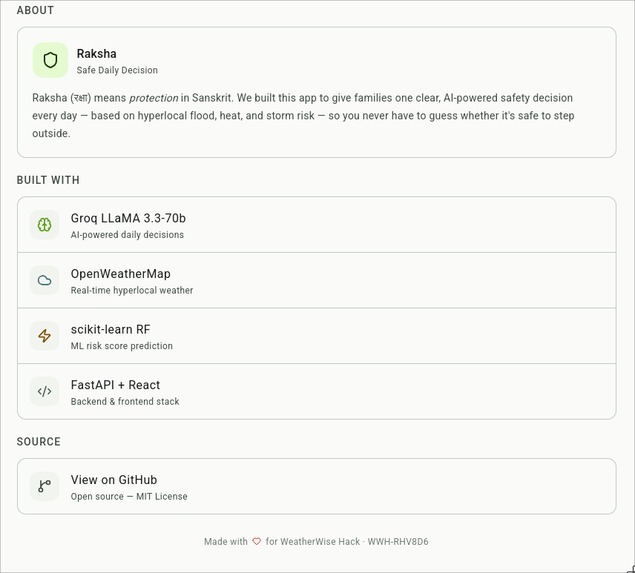Image resolution: width=635 pixels, height=573 pixels.
Task: Click the Real-time hyperlocal weather subtitle
Action: 132,290
